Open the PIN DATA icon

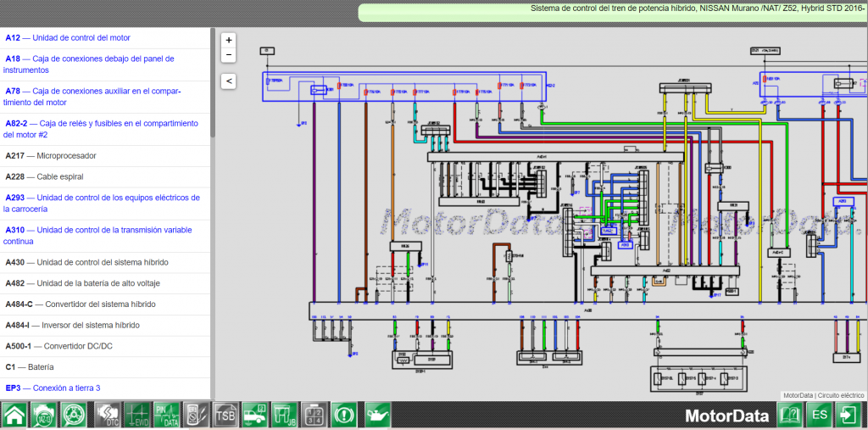pos(167,415)
